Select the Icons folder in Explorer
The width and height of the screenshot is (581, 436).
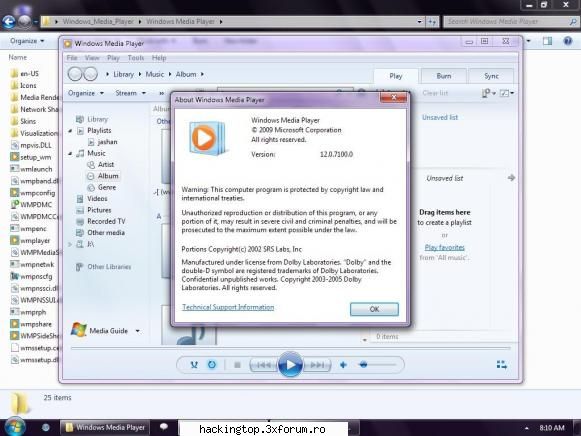pyautogui.click(x=28, y=85)
